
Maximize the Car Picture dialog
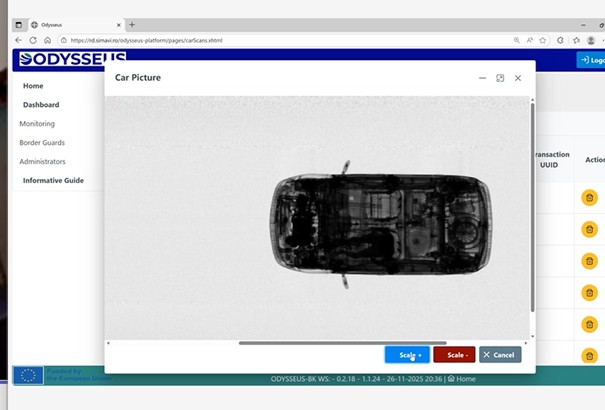[500, 78]
